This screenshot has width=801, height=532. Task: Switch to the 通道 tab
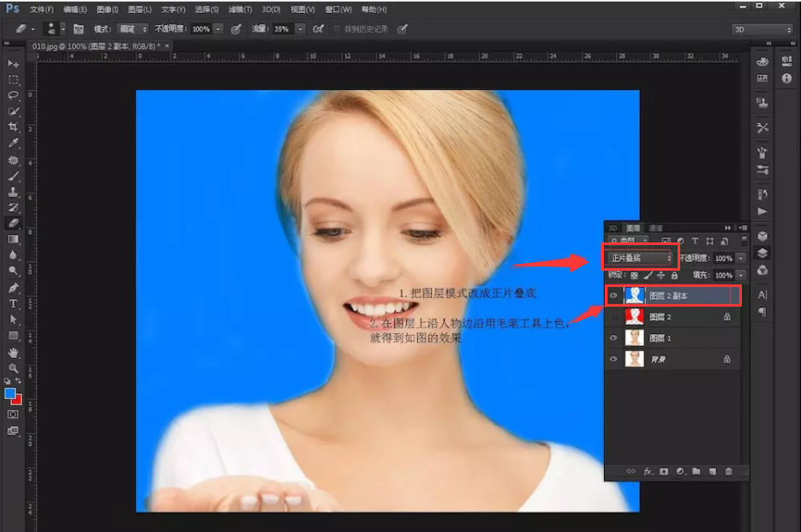click(x=655, y=228)
